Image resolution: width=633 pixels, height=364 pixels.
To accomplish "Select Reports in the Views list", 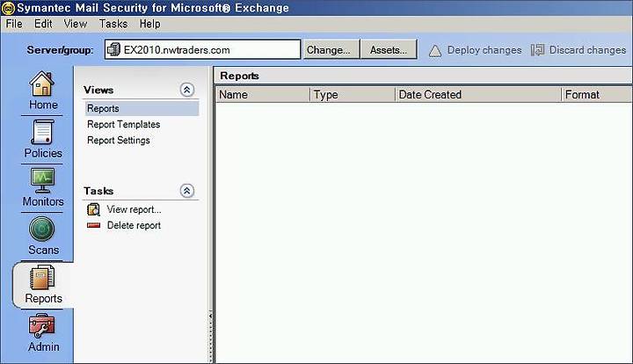I will (x=142, y=108).
